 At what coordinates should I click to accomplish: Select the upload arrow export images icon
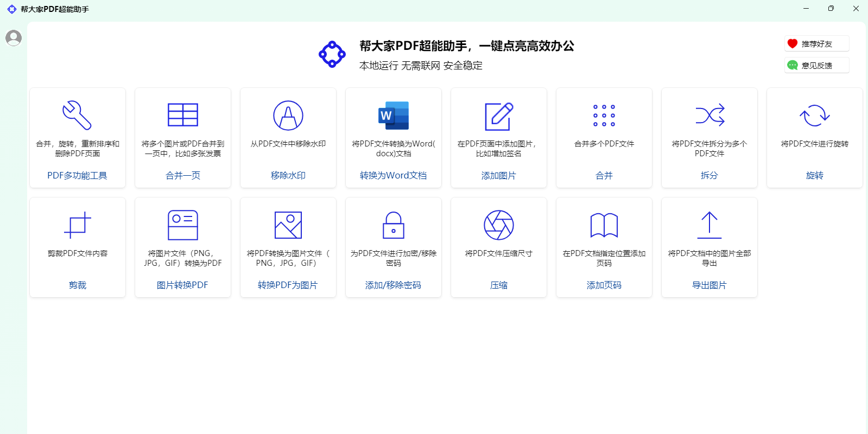[709, 225]
